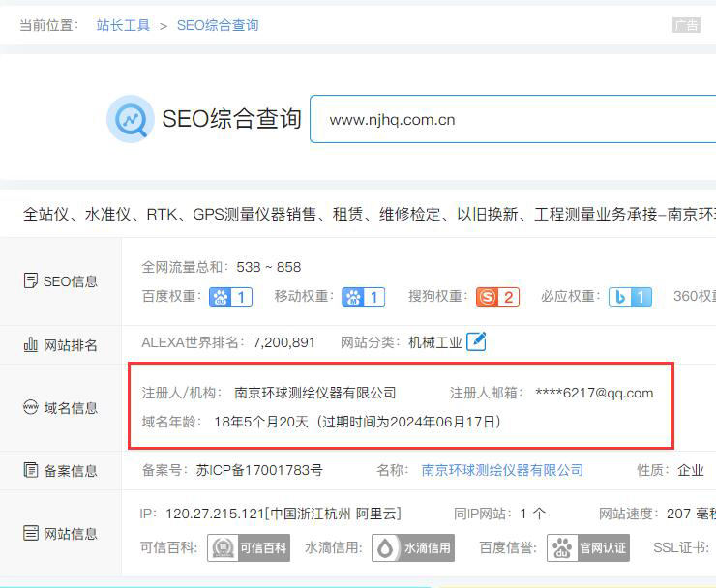The height and width of the screenshot is (588, 716).
Task: Click the 可信百科 badge
Action: click(x=250, y=547)
